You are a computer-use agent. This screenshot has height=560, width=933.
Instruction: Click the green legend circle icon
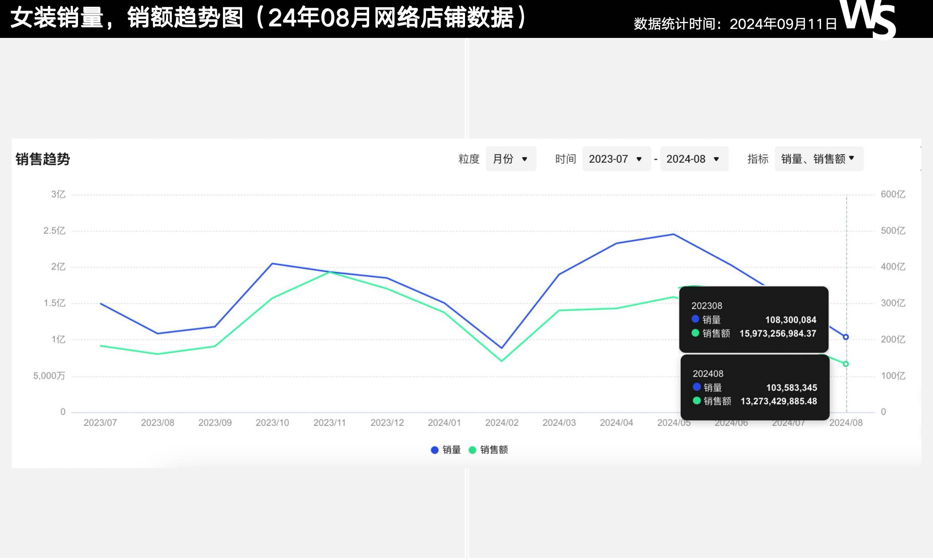coord(473,450)
